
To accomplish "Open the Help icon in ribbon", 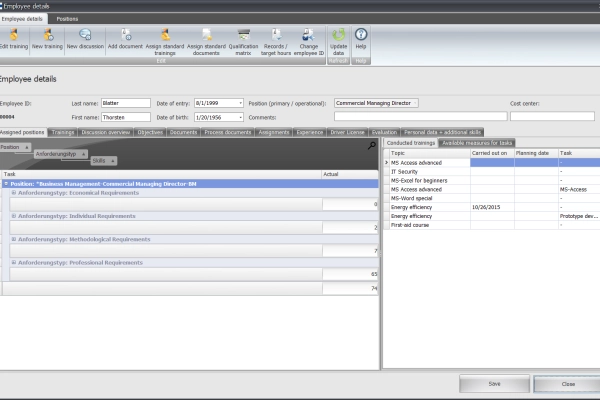I will tap(361, 36).
